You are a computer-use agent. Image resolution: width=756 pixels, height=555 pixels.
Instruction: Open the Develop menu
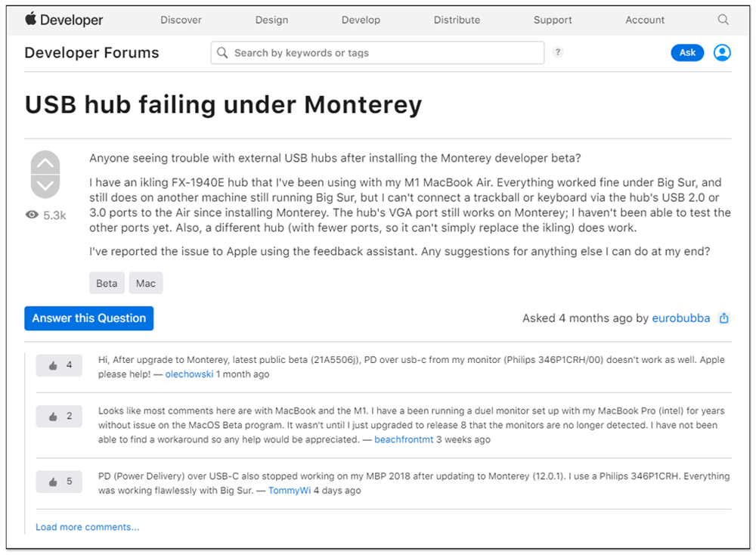(361, 20)
